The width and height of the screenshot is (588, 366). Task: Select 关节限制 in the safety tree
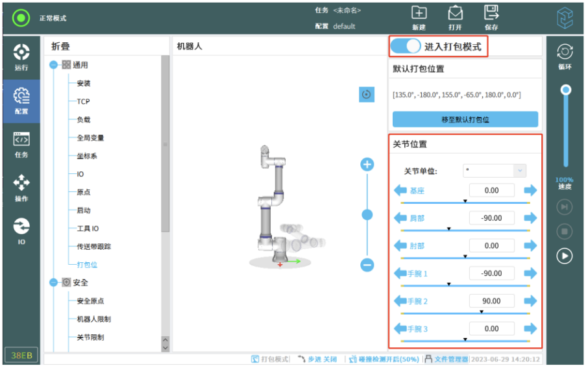[x=90, y=337]
